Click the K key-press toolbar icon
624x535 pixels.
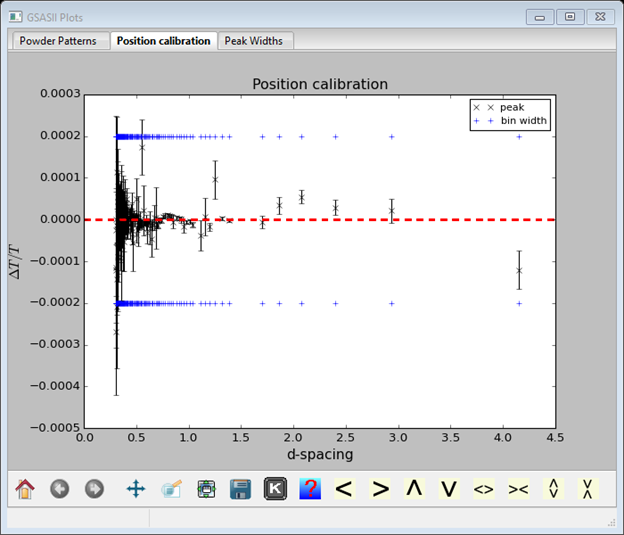275,489
